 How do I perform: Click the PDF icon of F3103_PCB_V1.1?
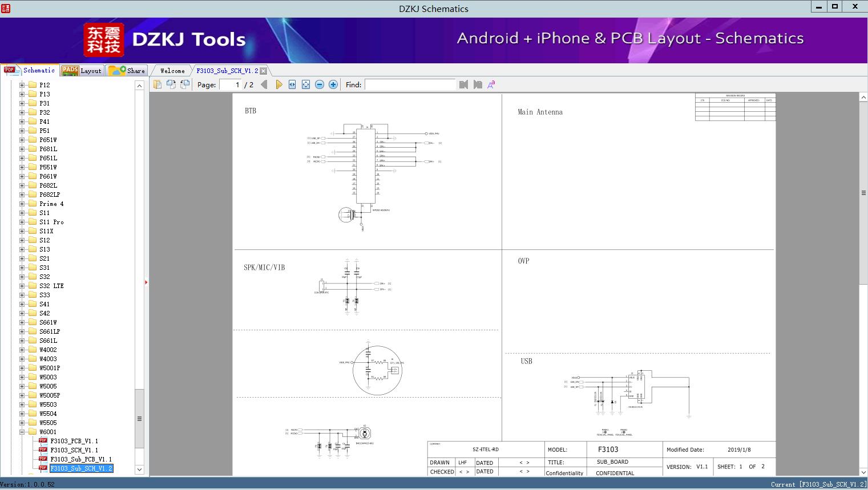(x=43, y=440)
